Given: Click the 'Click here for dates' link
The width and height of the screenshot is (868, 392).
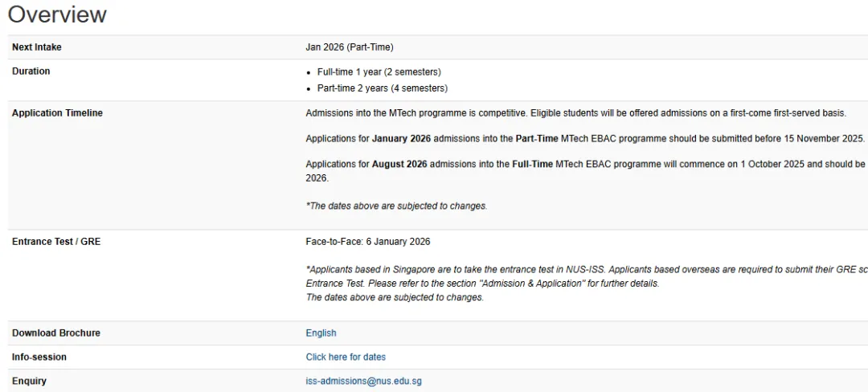Looking at the screenshot, I should coord(346,357).
